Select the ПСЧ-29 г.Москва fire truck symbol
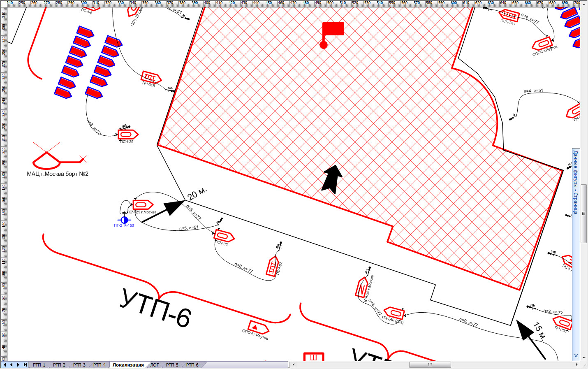This screenshot has height=369, width=588. click(x=143, y=204)
